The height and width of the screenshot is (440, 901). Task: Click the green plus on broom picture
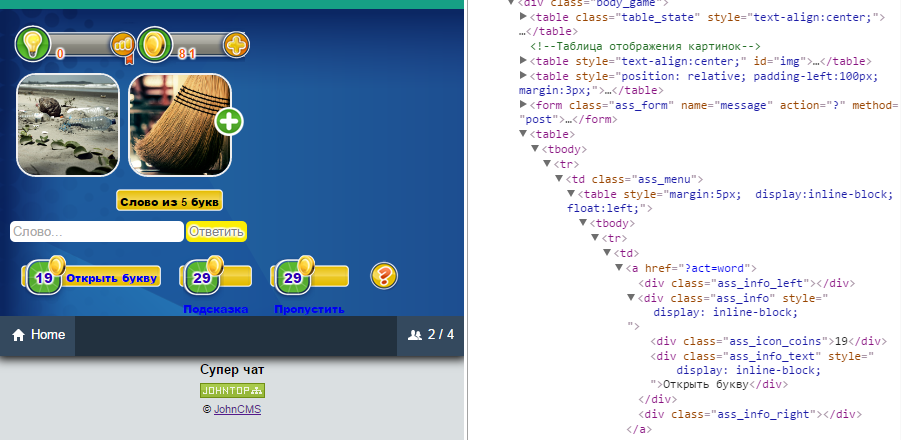pyautogui.click(x=229, y=122)
